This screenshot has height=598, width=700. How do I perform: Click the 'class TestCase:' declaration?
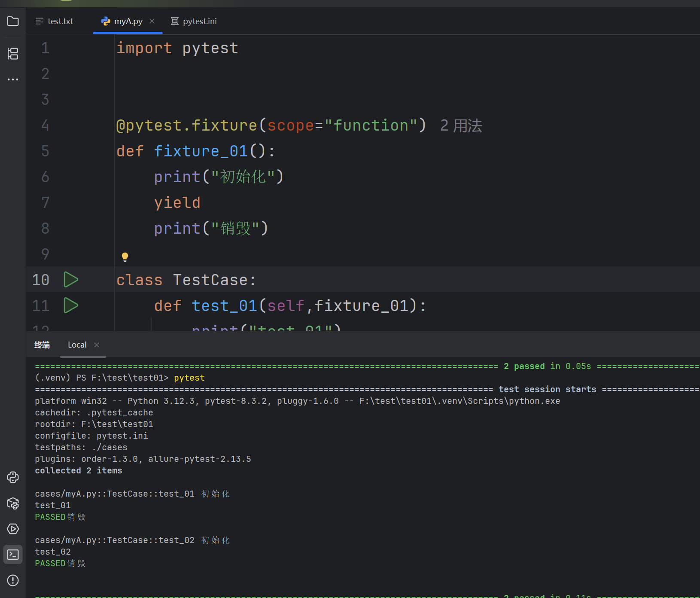(x=186, y=280)
